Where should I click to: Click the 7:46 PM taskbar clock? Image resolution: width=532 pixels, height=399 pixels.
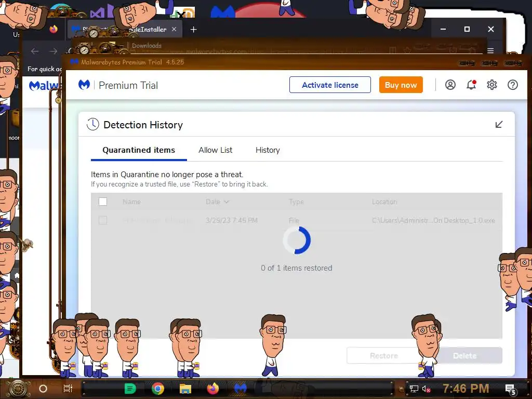tap(465, 389)
